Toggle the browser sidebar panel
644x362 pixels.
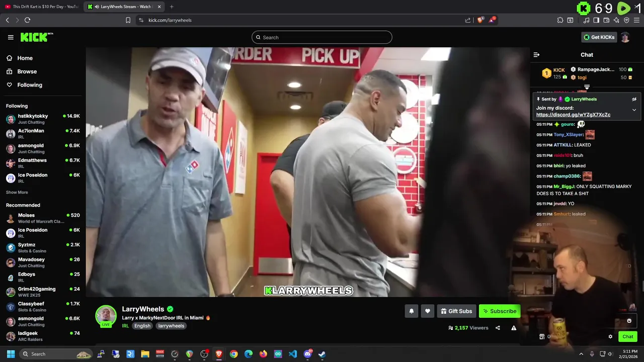pyautogui.click(x=596, y=20)
